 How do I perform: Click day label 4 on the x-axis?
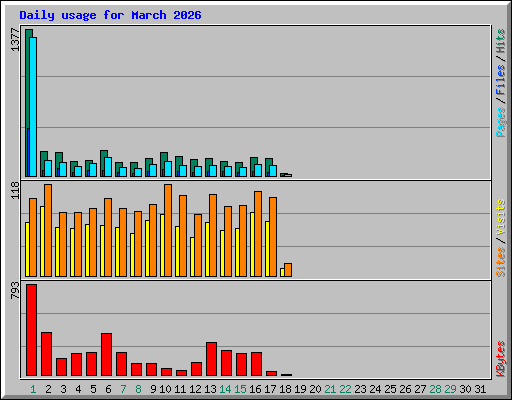(78, 389)
